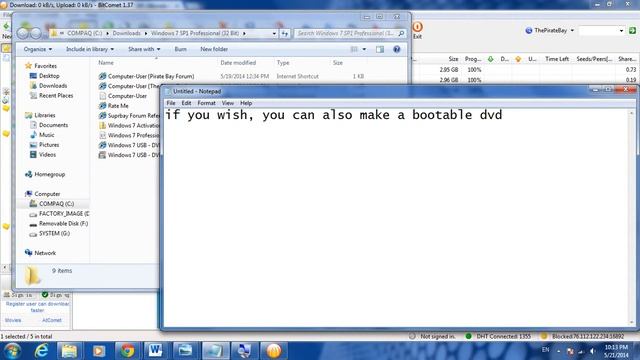
Task: Select Libraries in navigation pane
Action: 40,115
